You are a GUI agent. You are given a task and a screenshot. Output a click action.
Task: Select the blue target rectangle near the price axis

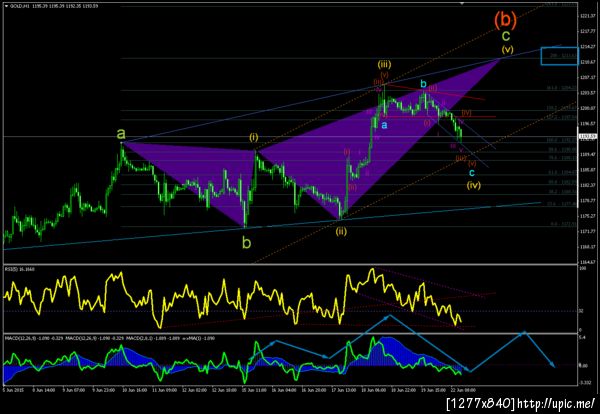tap(559, 56)
